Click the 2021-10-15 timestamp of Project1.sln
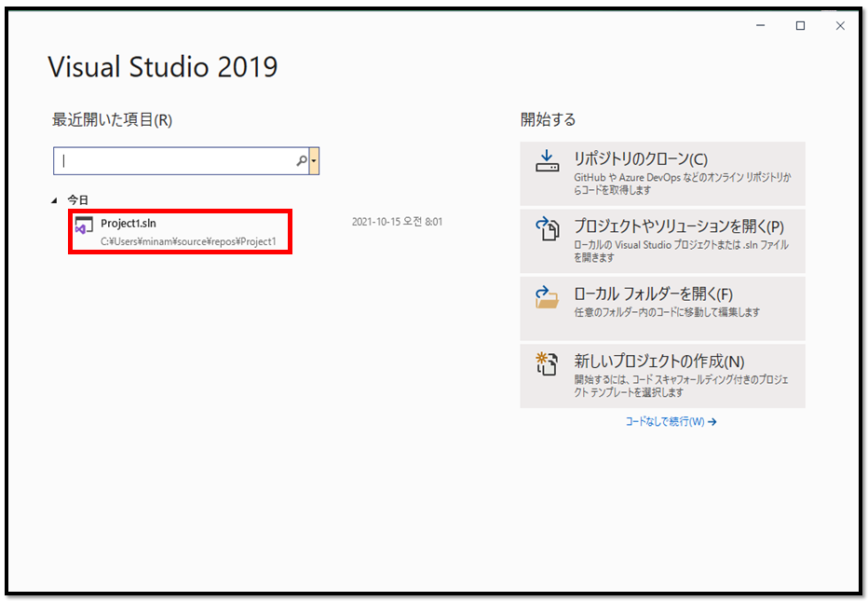Viewport: 868px width, 601px height. [x=397, y=222]
